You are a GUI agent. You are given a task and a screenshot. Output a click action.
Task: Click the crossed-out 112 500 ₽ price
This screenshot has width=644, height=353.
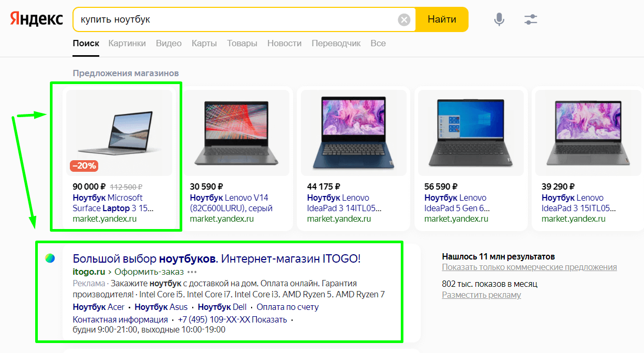coord(126,186)
